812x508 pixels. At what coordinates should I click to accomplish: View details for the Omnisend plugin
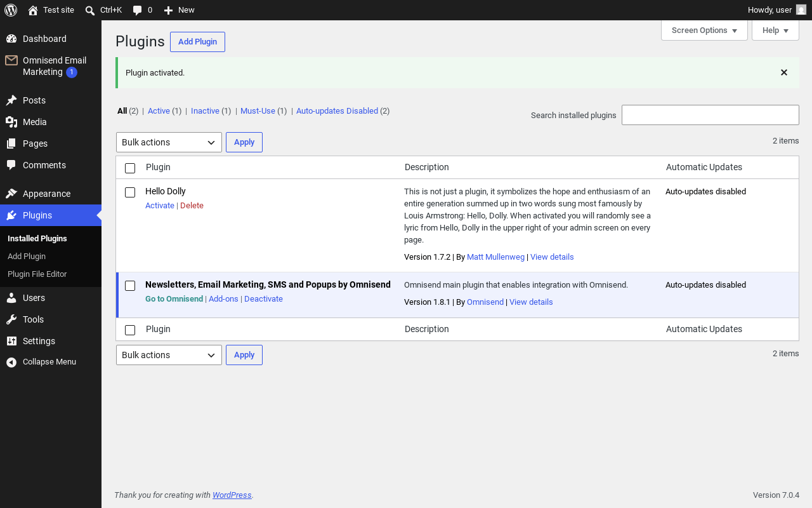(531, 302)
